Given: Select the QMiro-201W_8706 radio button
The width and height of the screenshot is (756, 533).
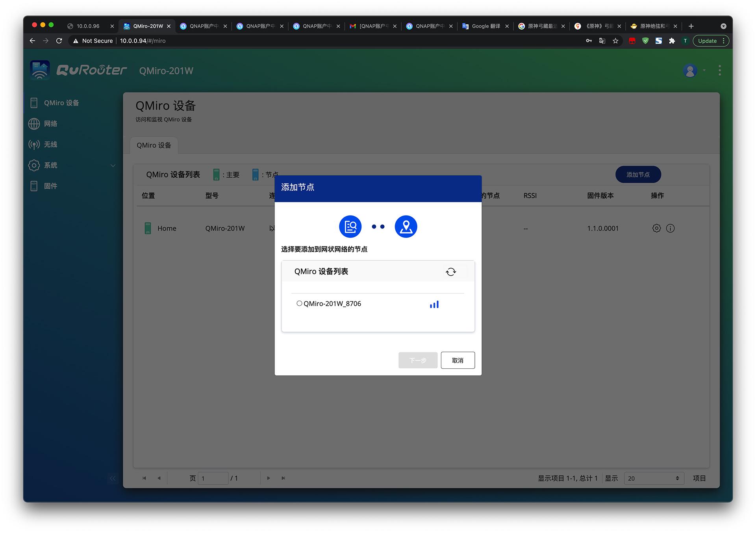Looking at the screenshot, I should (299, 303).
